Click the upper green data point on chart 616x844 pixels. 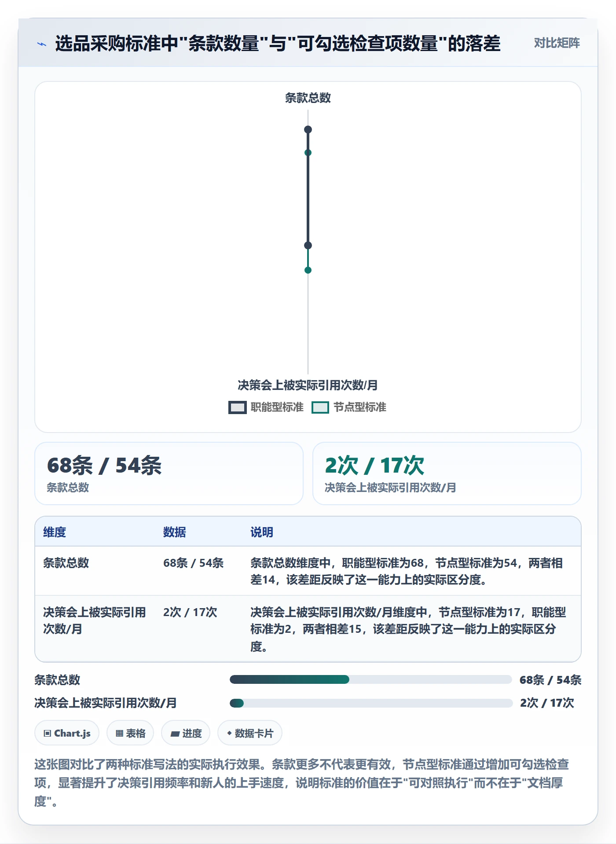(308, 153)
